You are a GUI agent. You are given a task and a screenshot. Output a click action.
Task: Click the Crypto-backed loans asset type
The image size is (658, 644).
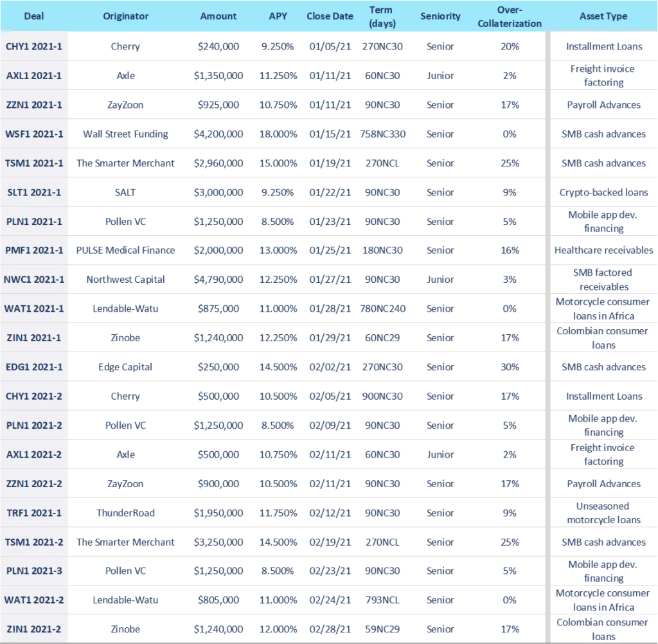pyautogui.click(x=603, y=192)
